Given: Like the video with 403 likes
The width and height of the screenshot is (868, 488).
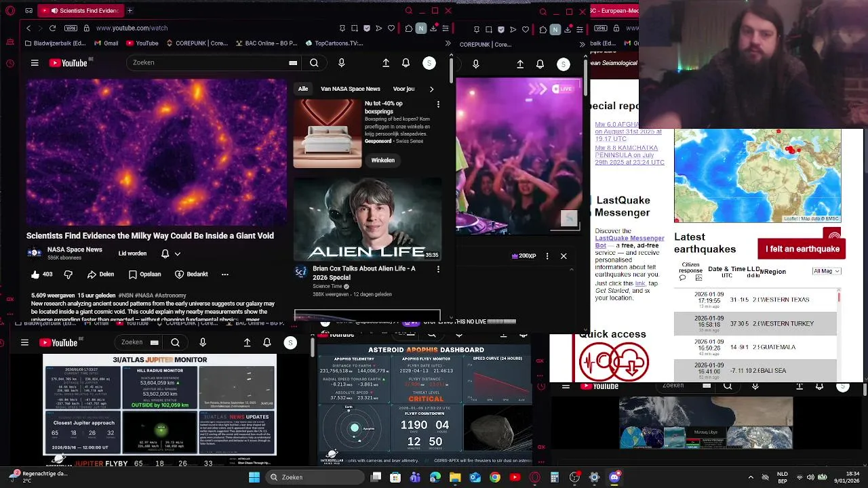Looking at the screenshot, I should pyautogui.click(x=41, y=274).
